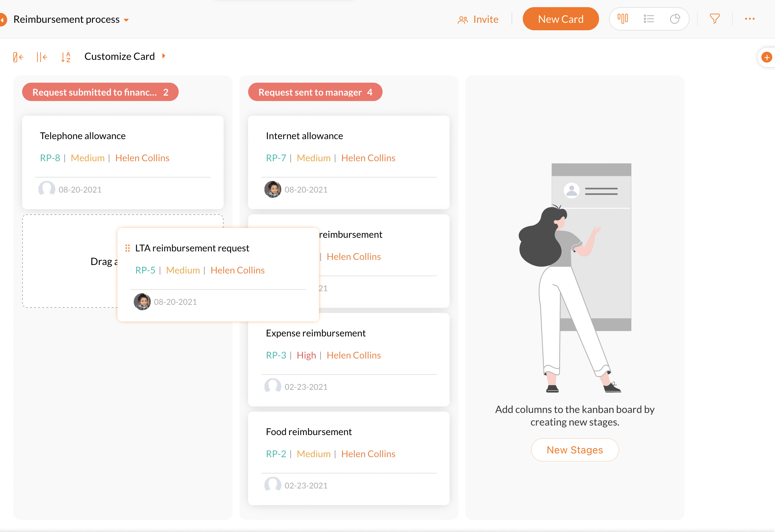The height and width of the screenshot is (532, 775).
Task: Open the three-dot more options menu
Action: point(749,19)
